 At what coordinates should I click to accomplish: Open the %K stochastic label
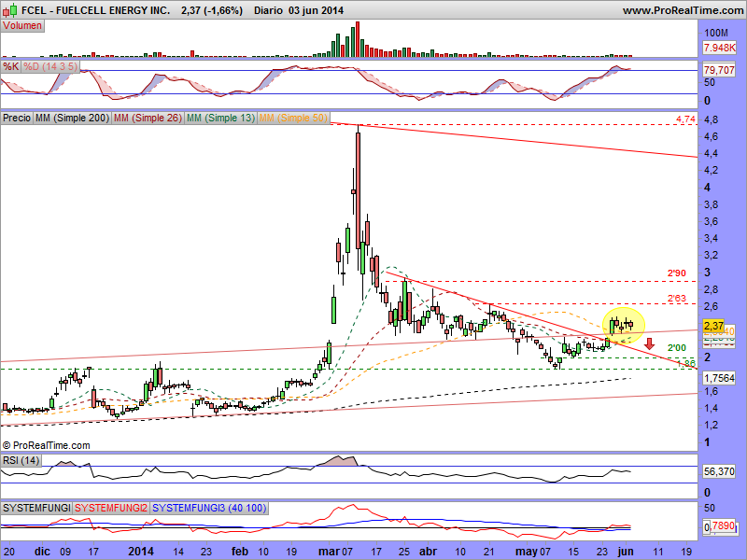click(11, 66)
